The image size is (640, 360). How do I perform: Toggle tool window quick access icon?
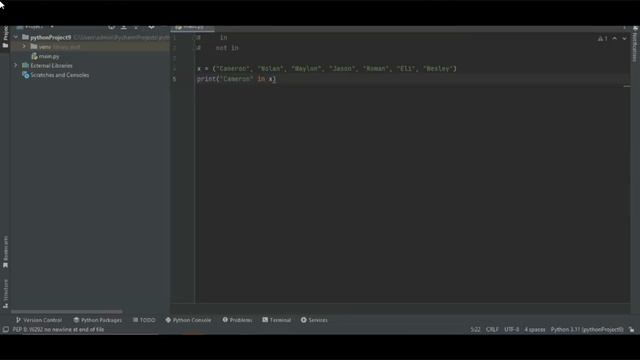(x=5, y=329)
